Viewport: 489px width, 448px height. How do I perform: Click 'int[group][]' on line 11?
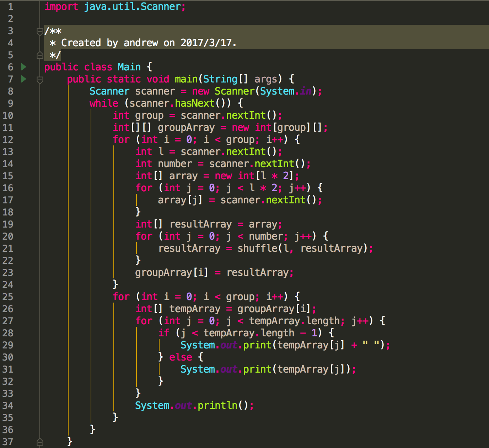coord(288,128)
